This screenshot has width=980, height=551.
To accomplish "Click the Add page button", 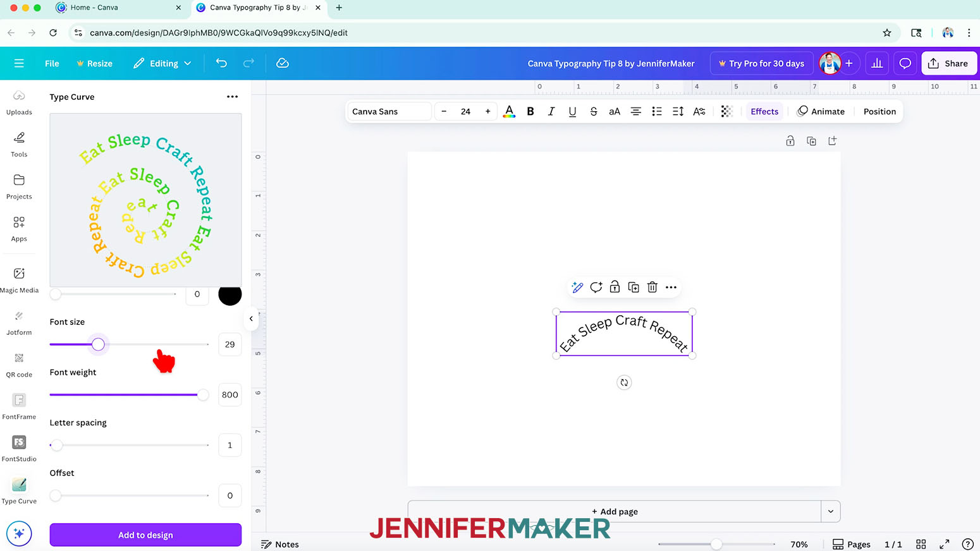I will click(615, 511).
